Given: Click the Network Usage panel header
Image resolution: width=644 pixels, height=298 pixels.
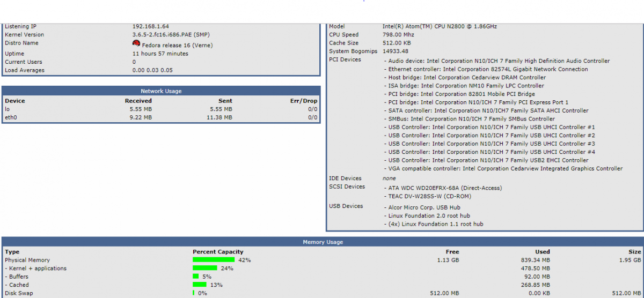Looking at the screenshot, I should (x=161, y=91).
